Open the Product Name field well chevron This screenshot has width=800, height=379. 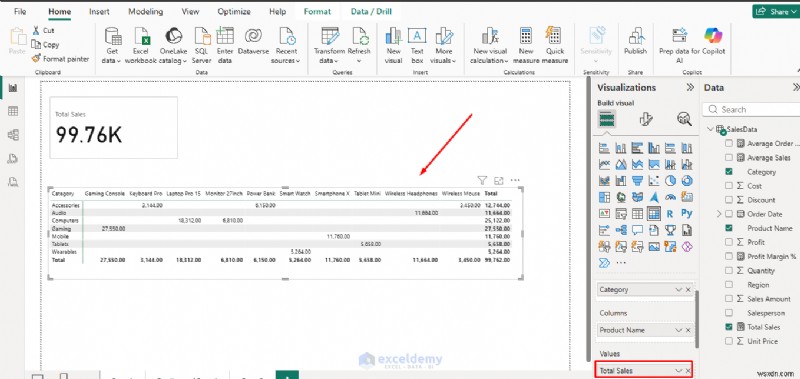[x=679, y=331]
